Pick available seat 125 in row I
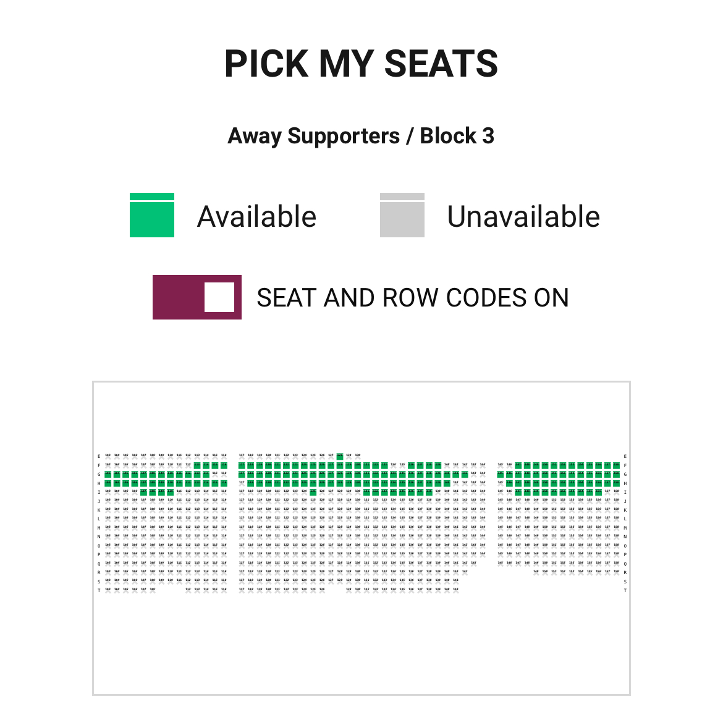Screen dimensions: 723x728 pyautogui.click(x=313, y=493)
